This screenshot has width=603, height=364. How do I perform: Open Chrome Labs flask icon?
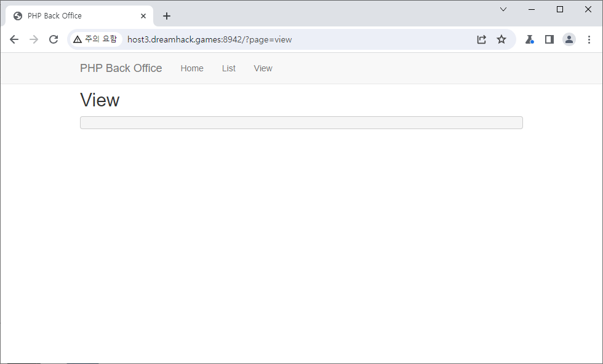tap(529, 39)
